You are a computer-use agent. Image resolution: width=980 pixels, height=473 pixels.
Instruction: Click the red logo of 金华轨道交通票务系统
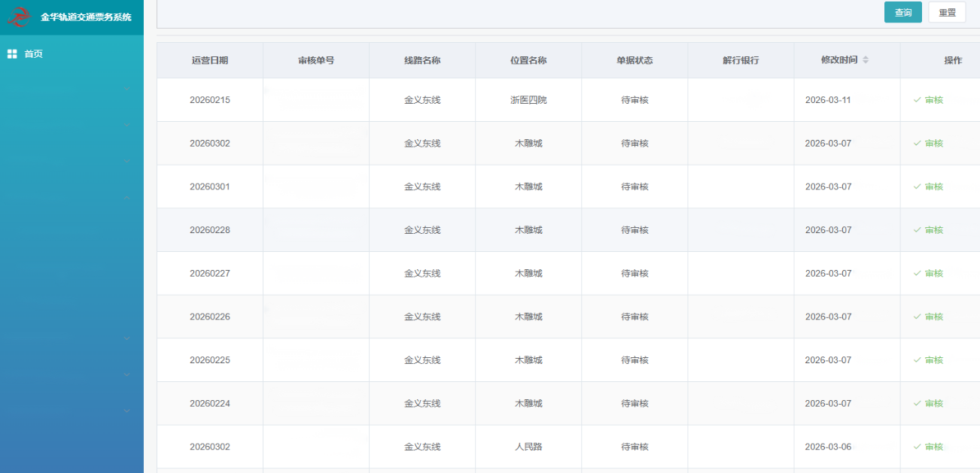tap(19, 17)
